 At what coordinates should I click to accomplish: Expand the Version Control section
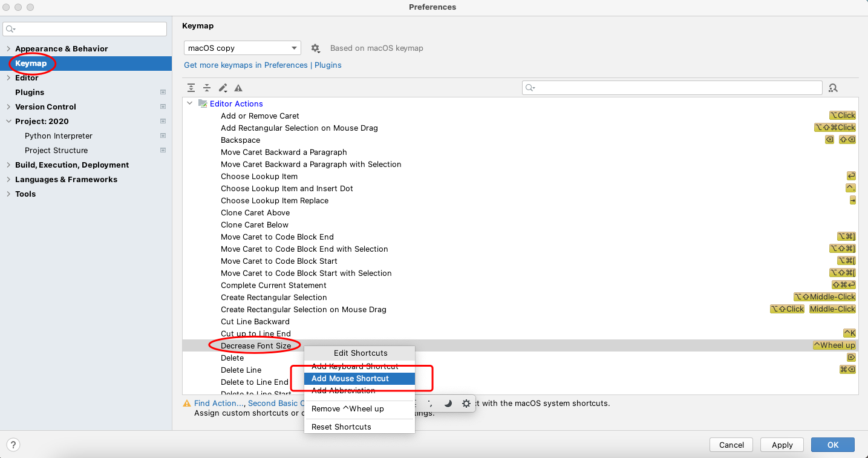point(8,106)
